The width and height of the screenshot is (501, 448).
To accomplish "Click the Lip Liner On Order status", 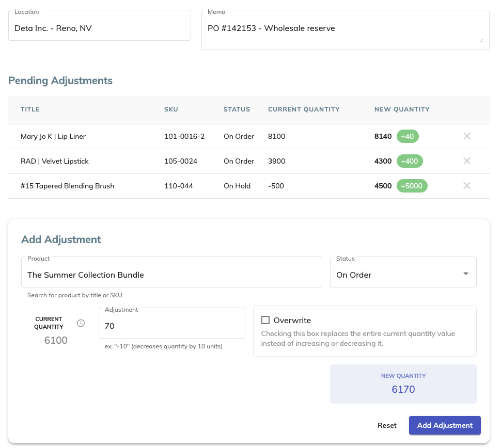I will pyautogui.click(x=239, y=136).
